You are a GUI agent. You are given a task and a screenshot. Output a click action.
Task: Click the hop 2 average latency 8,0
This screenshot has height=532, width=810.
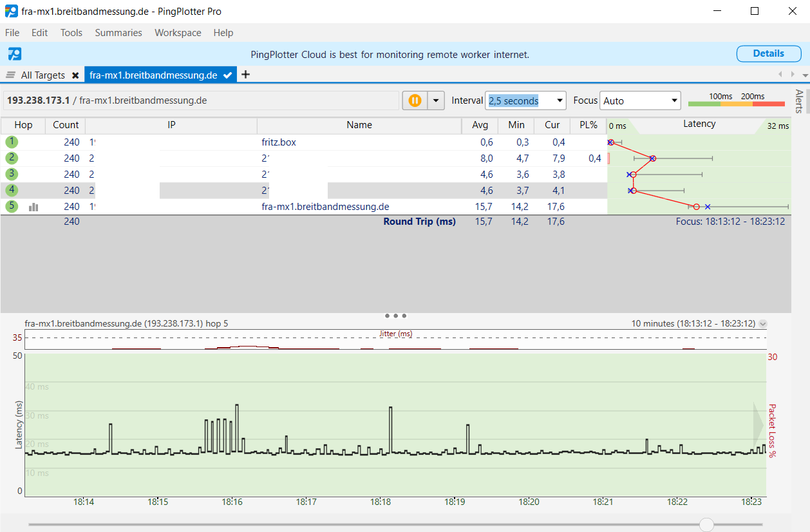coord(486,158)
